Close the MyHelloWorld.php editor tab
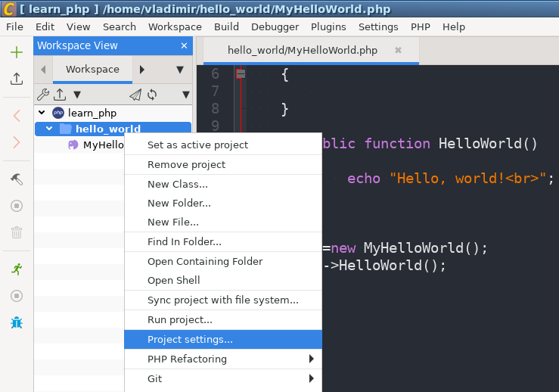Image resolution: width=559 pixels, height=392 pixels. (x=398, y=50)
